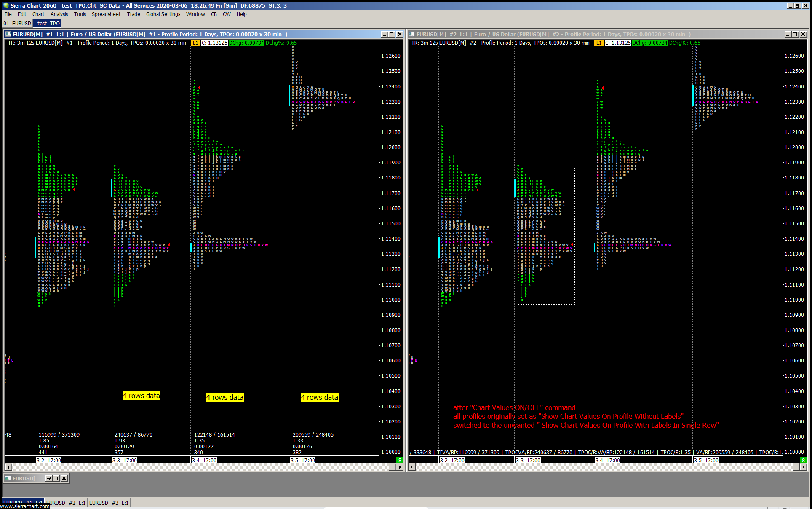The image size is (812, 509).
Task: Click the 3-4 17:00 date marker in chart #1
Action: [204, 460]
